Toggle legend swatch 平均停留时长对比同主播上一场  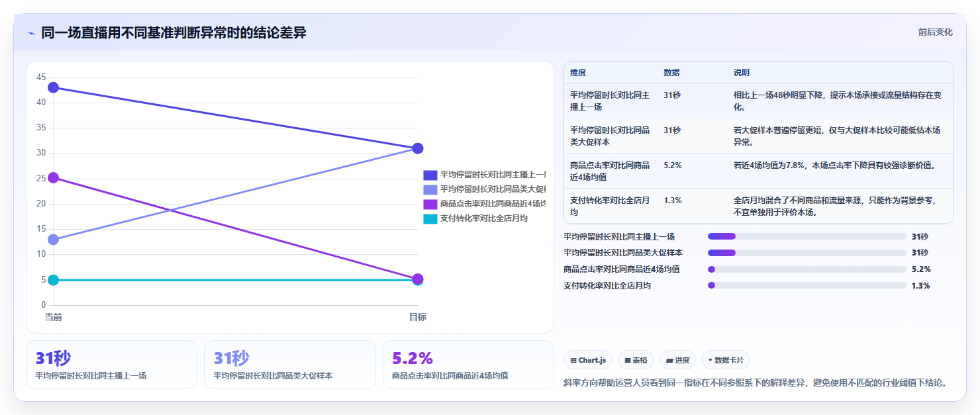[x=430, y=175]
